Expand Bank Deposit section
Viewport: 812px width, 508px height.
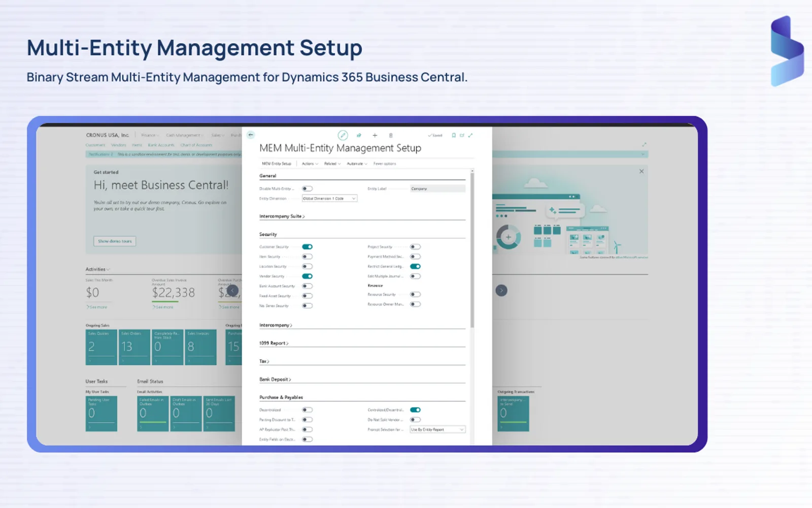coord(275,379)
